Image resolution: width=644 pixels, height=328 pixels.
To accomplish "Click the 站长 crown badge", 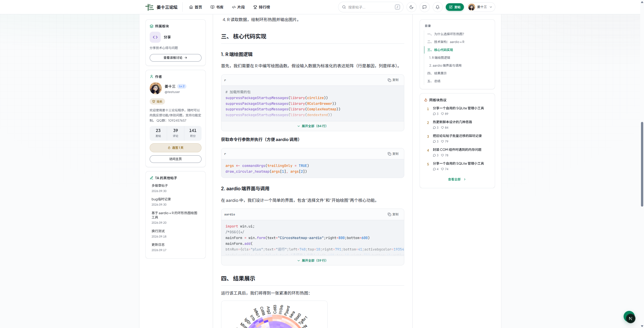I will (x=157, y=102).
